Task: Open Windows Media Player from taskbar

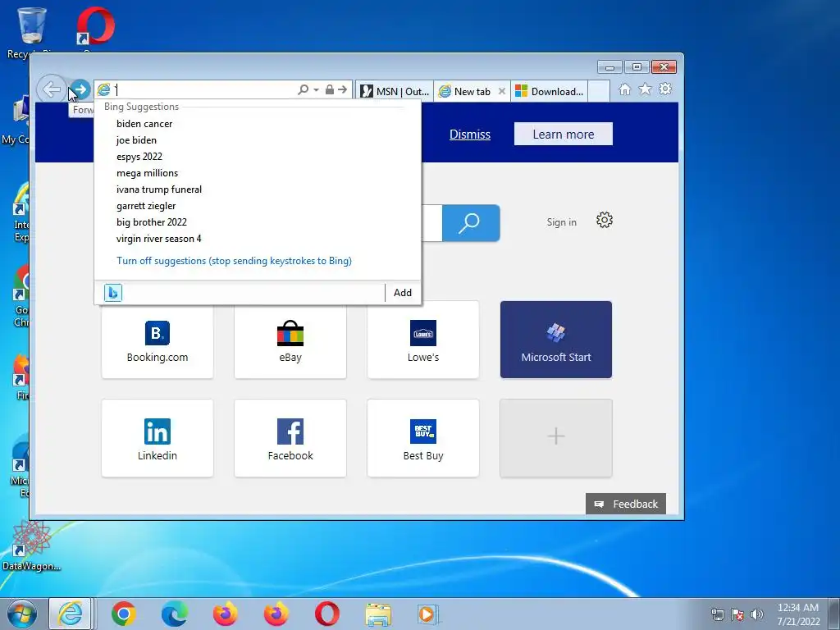Action: [428, 614]
